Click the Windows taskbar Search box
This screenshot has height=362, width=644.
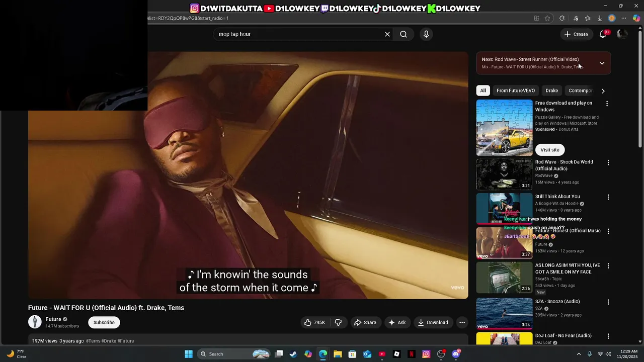point(234,354)
